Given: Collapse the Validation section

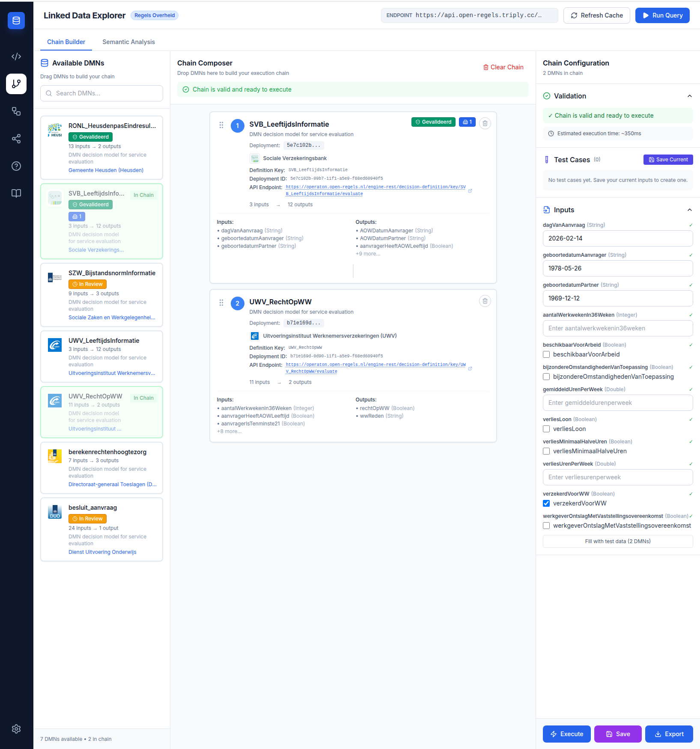Looking at the screenshot, I should [690, 96].
